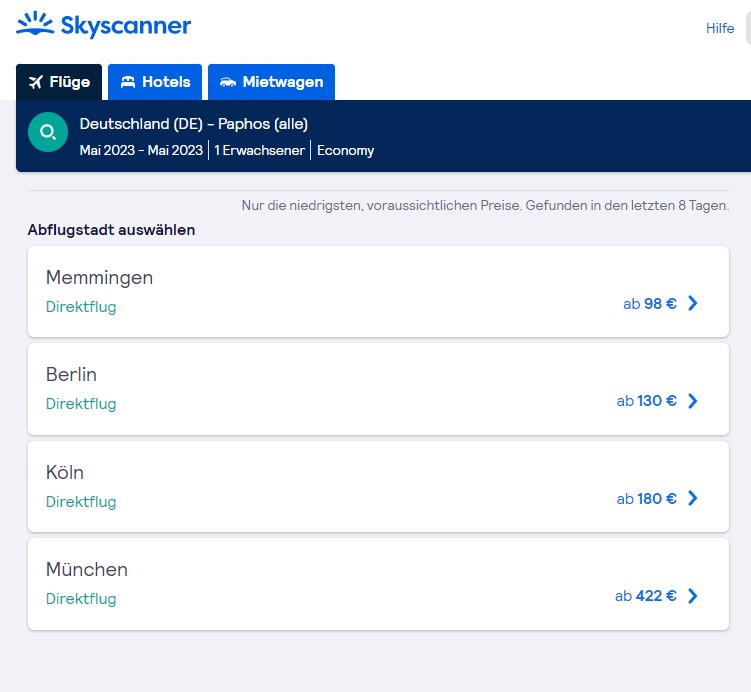Open the Flüge tab
Screen dimensions: 751x692
coord(59,82)
